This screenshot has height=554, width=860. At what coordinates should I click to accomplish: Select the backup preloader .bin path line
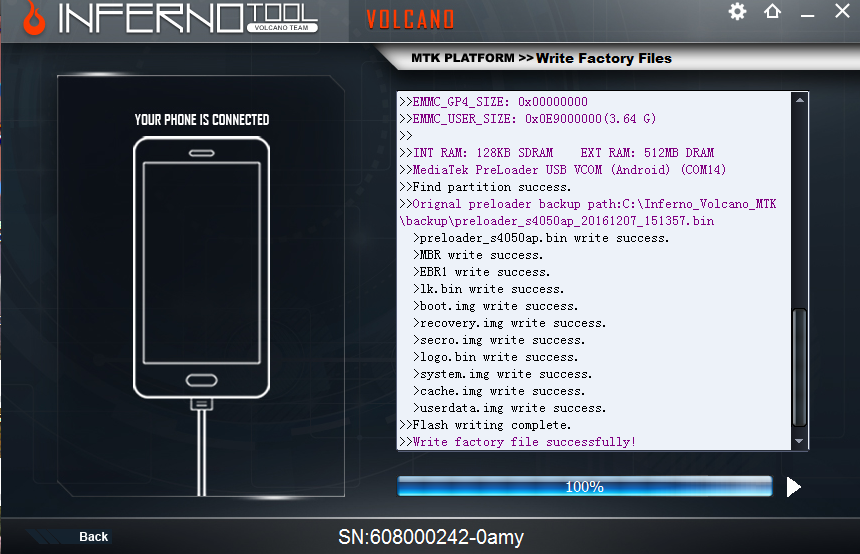[557, 221]
